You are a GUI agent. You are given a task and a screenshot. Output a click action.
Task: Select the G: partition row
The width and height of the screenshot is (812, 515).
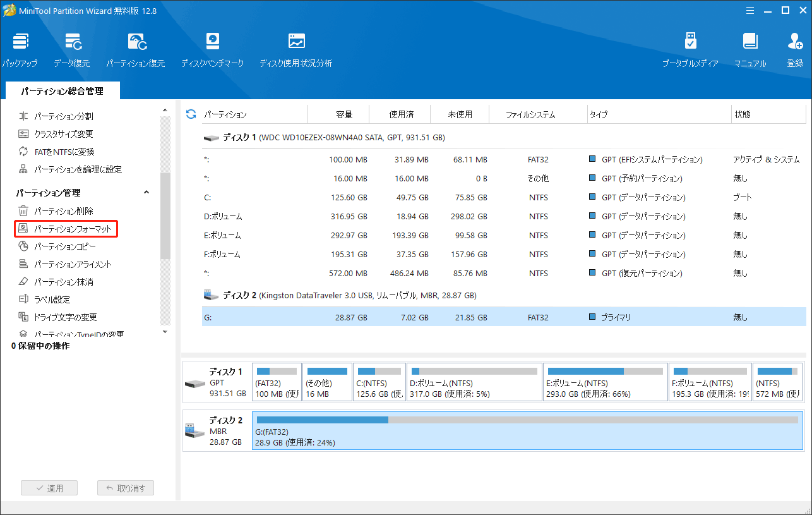[x=504, y=317]
